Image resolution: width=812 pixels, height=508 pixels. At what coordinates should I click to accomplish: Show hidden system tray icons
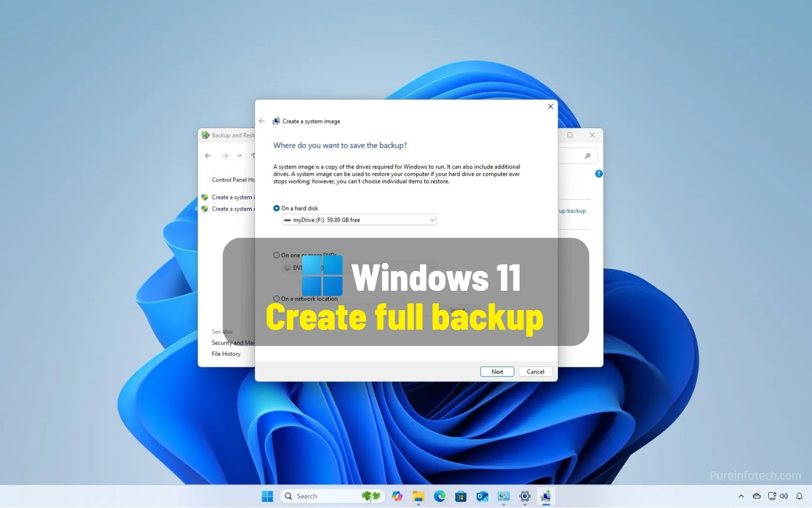pos(741,496)
